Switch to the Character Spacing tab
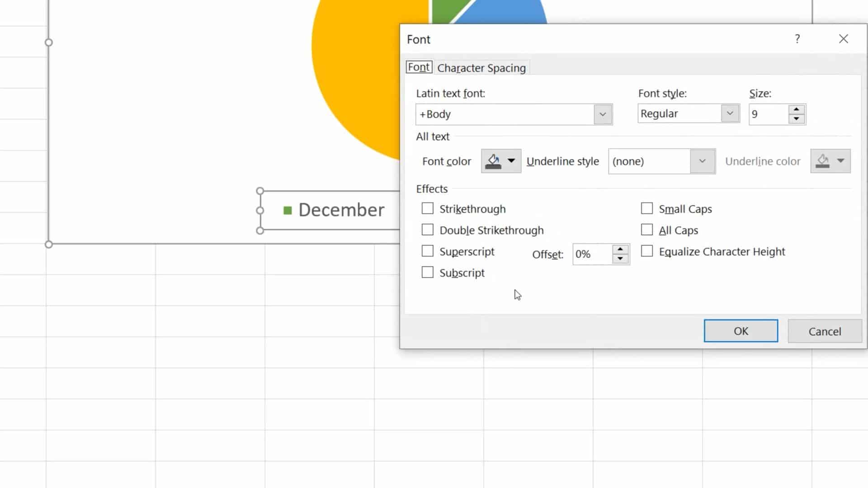Screen dimensions: 868x488 (x=481, y=68)
